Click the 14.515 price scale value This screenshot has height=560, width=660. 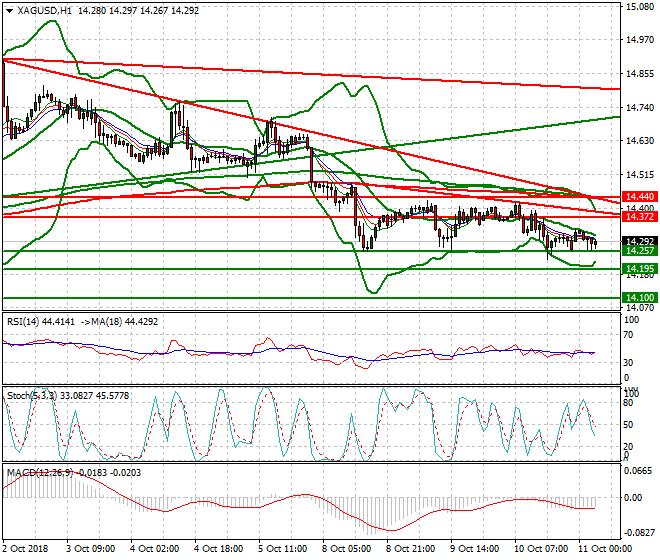(640, 174)
